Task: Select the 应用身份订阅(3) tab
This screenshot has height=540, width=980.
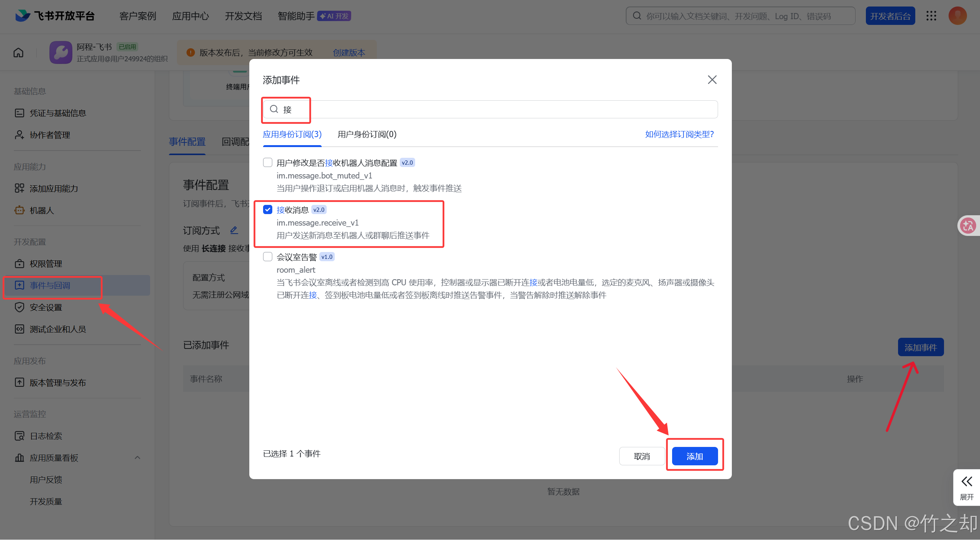Action: tap(292, 134)
